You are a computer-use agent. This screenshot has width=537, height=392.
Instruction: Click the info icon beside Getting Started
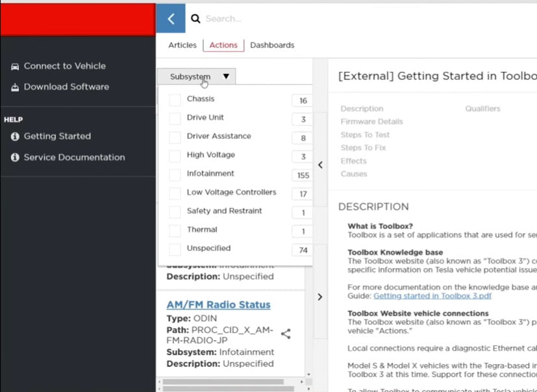[15, 136]
